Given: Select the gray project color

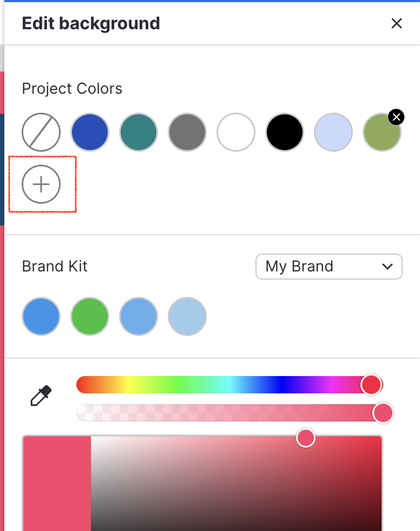Looking at the screenshot, I should pos(187,132).
